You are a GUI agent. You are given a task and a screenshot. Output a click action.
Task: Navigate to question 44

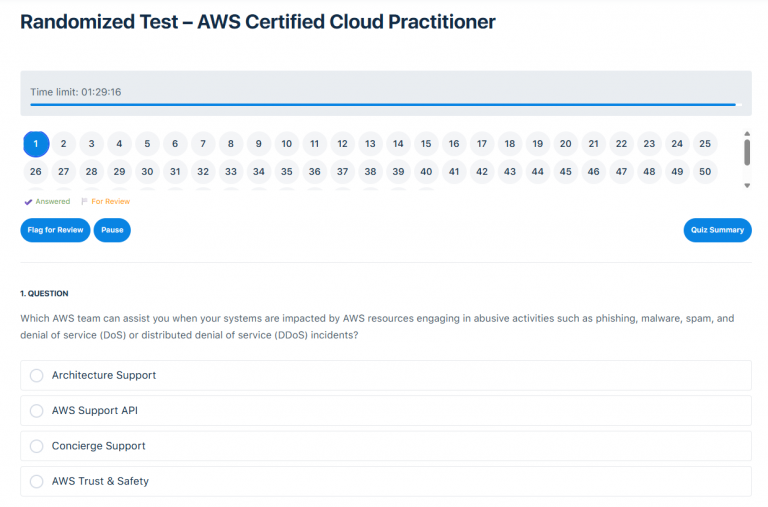[538, 172]
